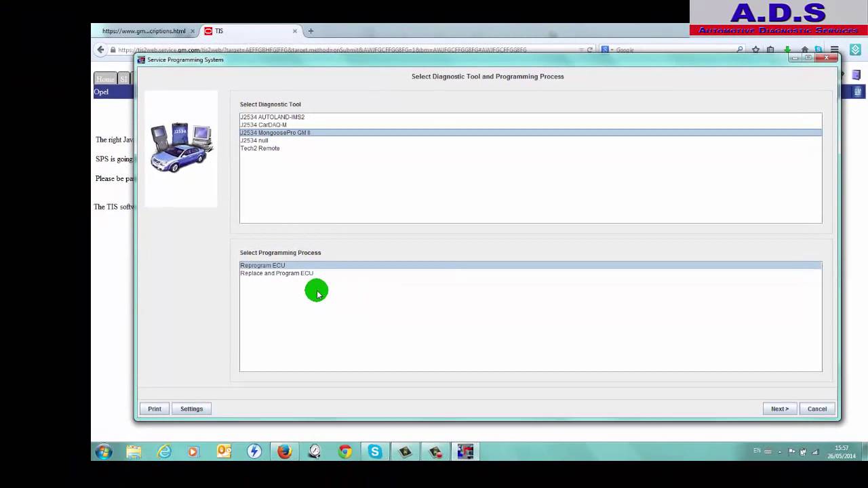The image size is (868, 488).
Task: Click Opel link on the TIS page
Action: (x=101, y=91)
